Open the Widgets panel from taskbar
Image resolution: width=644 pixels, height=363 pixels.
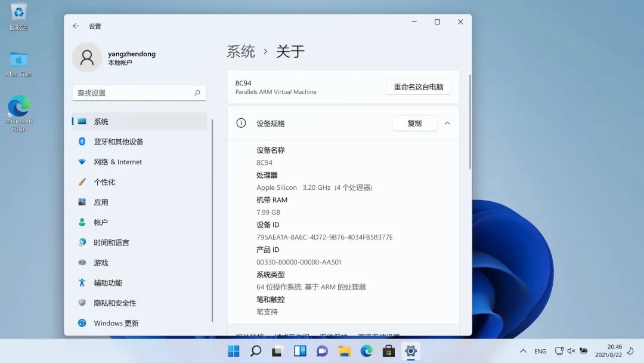pos(299,351)
